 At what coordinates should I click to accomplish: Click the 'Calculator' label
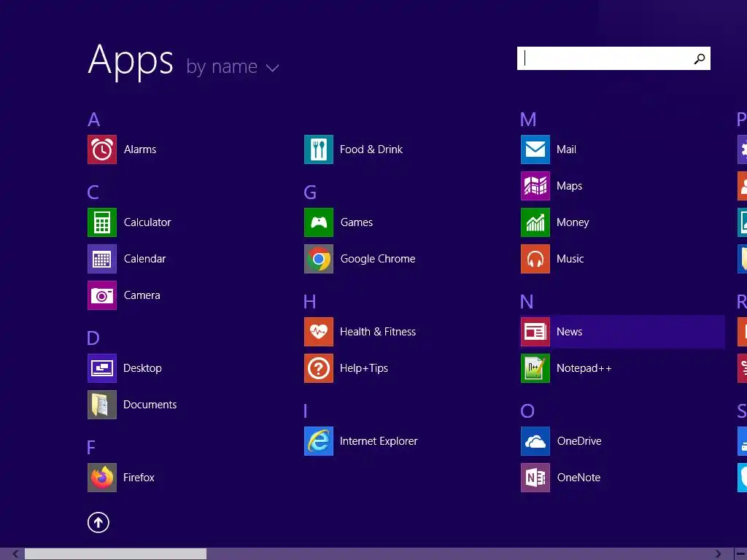point(147,222)
